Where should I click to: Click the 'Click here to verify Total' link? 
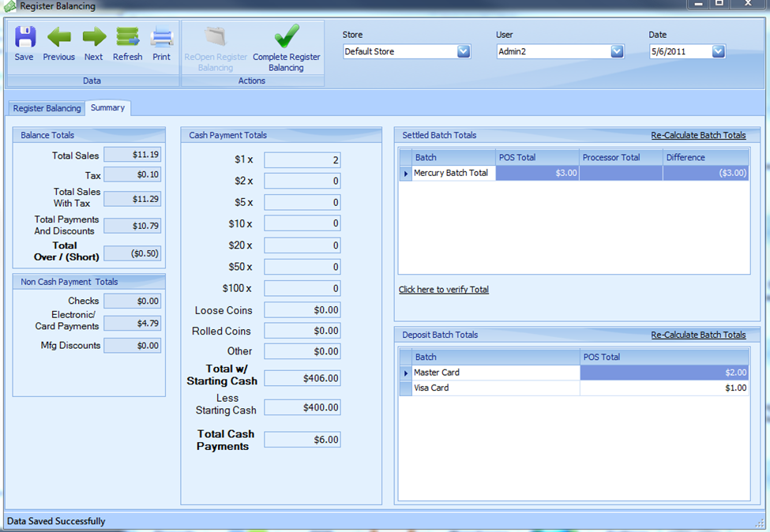pos(443,290)
